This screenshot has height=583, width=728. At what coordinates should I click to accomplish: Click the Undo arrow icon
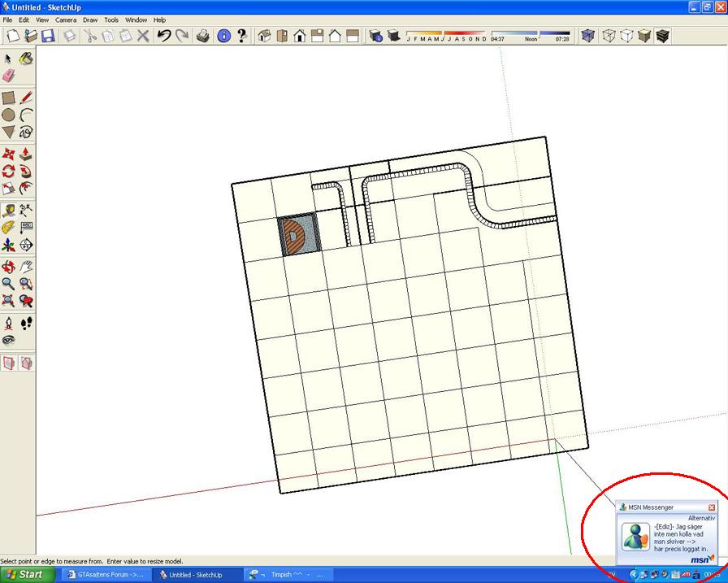164,36
